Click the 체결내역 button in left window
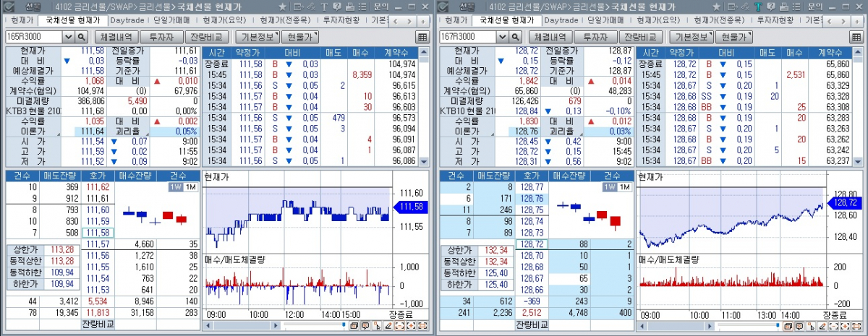868x336 pixels. coord(116,37)
